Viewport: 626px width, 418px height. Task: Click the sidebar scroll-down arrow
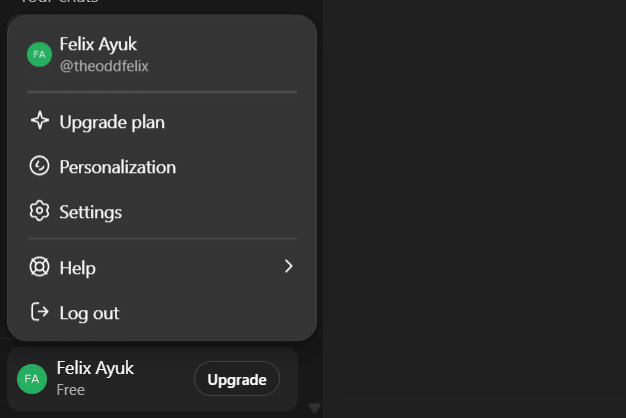(x=313, y=407)
